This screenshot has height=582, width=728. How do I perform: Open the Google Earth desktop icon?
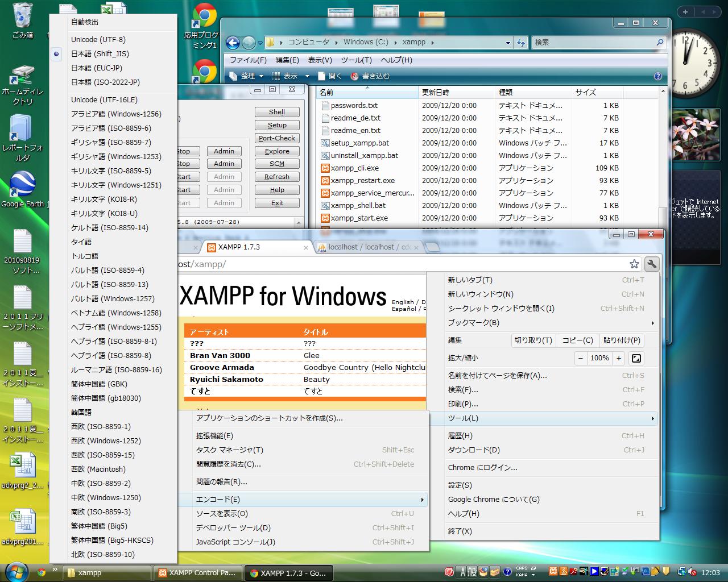pyautogui.click(x=23, y=189)
